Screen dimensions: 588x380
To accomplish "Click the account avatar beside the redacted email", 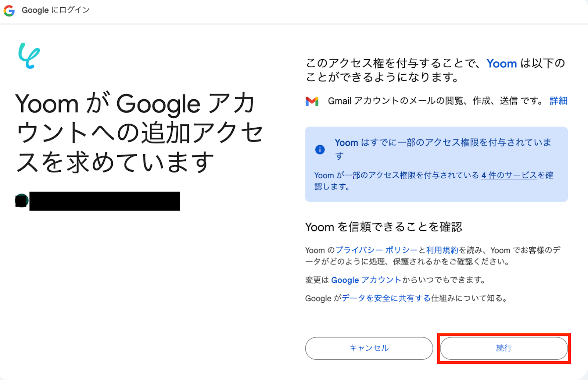I will coord(21,201).
